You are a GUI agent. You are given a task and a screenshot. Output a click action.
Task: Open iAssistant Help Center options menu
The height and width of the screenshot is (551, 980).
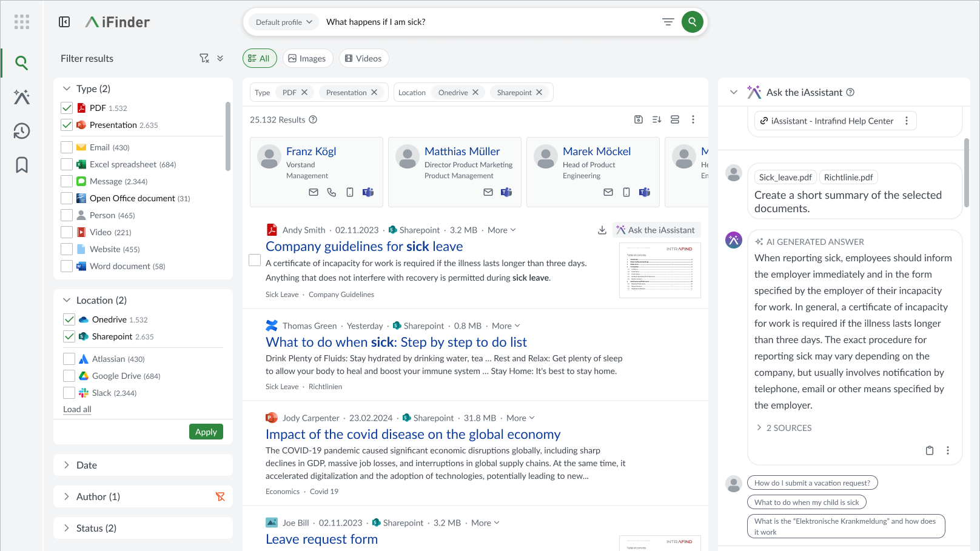pos(907,121)
